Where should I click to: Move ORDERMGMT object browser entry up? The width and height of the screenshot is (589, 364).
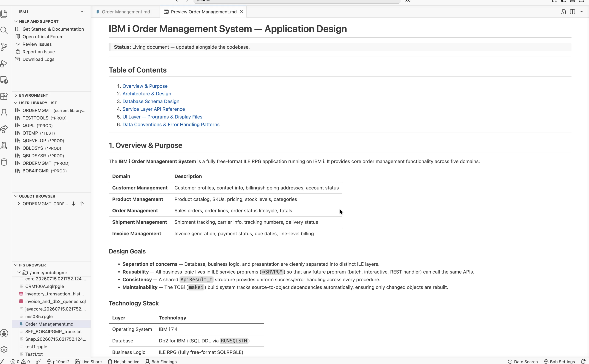pos(82,204)
